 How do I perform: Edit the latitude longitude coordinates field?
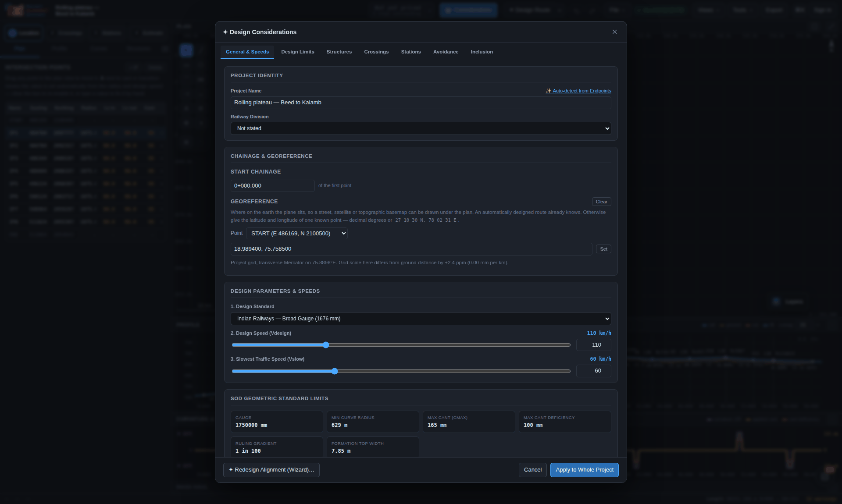click(x=411, y=249)
